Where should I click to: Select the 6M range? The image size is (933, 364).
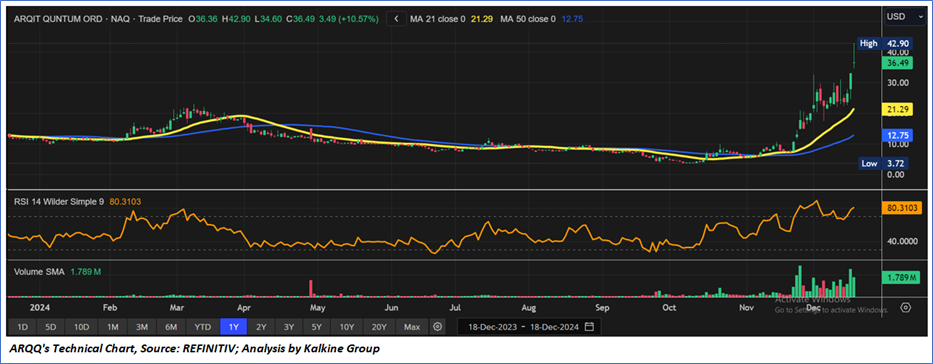[171, 327]
